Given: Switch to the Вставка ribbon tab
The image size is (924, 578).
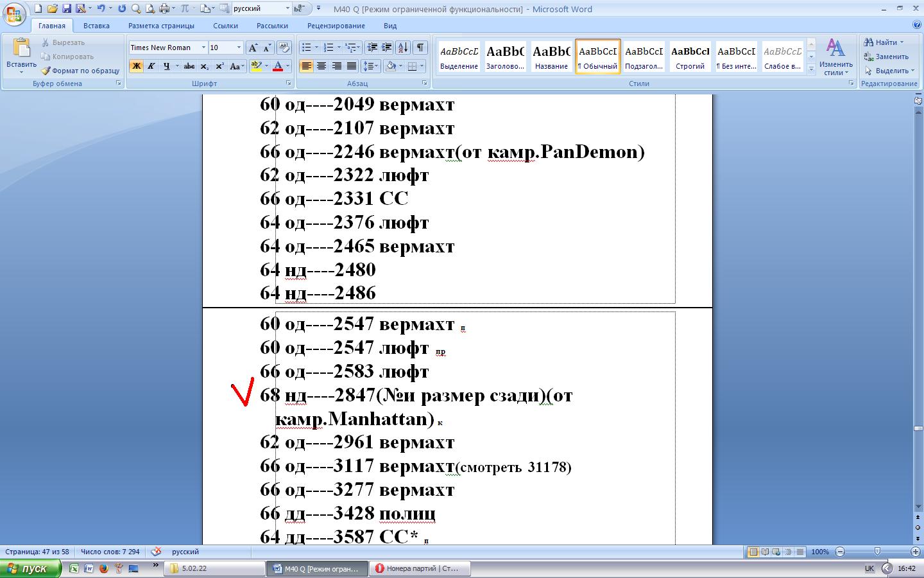Looking at the screenshot, I should pyautogui.click(x=96, y=26).
